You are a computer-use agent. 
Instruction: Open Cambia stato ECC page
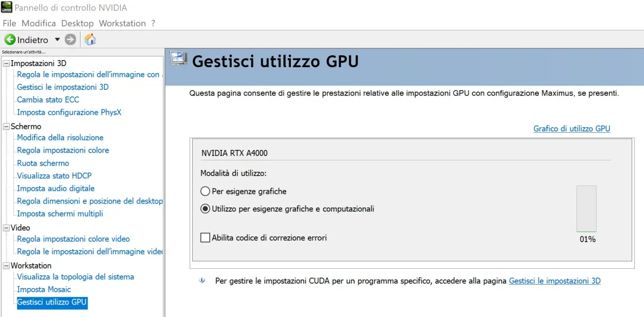tap(48, 100)
